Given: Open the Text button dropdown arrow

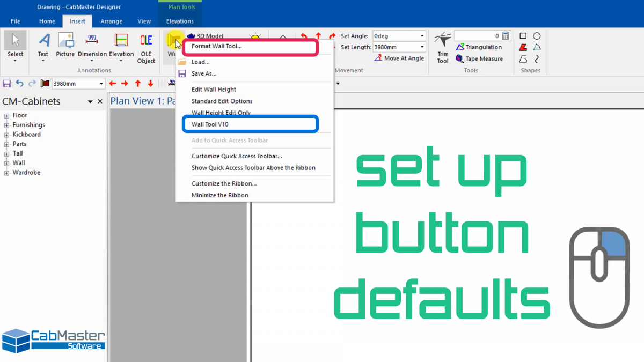Looking at the screenshot, I should (43, 61).
